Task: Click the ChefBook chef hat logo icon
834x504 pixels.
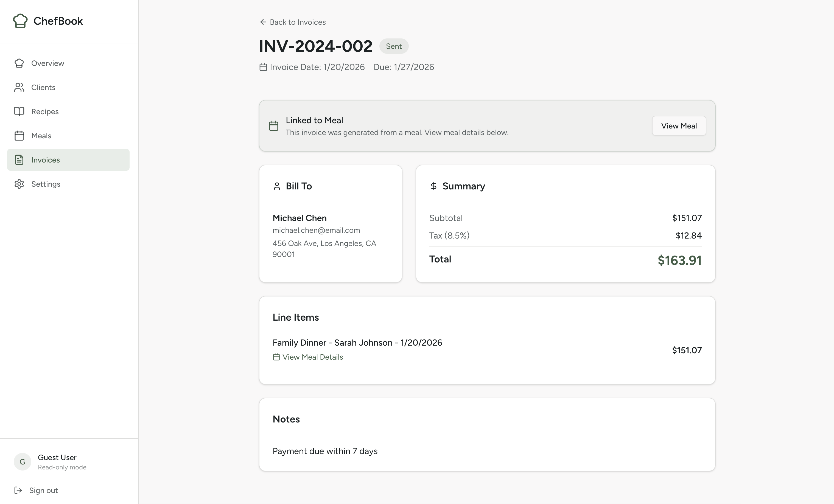Action: point(20,21)
